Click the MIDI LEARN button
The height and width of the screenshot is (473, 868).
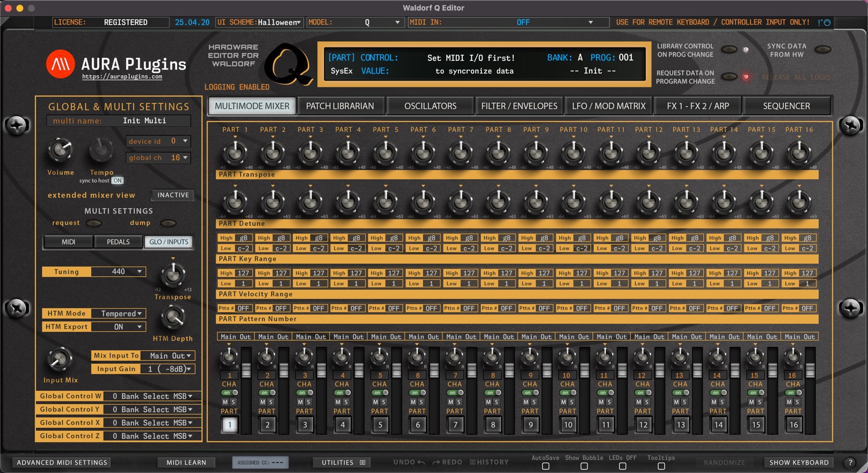pyautogui.click(x=186, y=463)
